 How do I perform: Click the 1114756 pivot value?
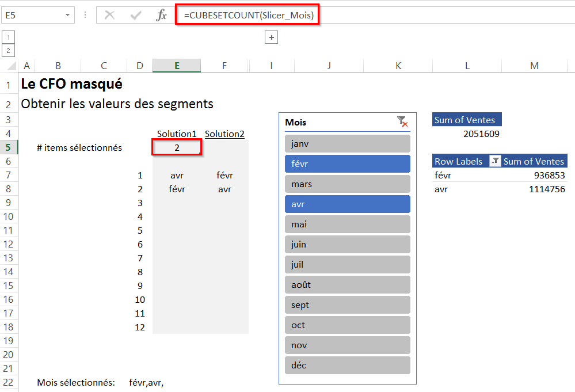point(547,189)
